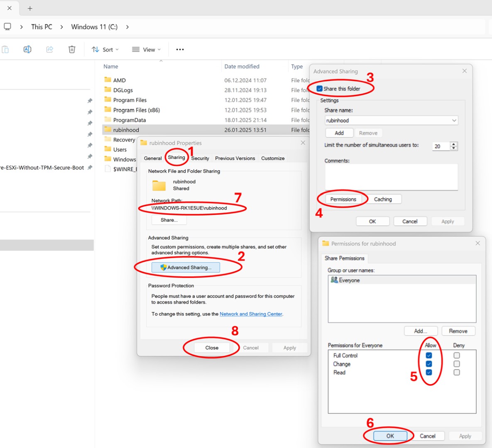Screen dimensions: 492x448
Task: Click the Rename icon in the toolbar
Action: coord(27,49)
